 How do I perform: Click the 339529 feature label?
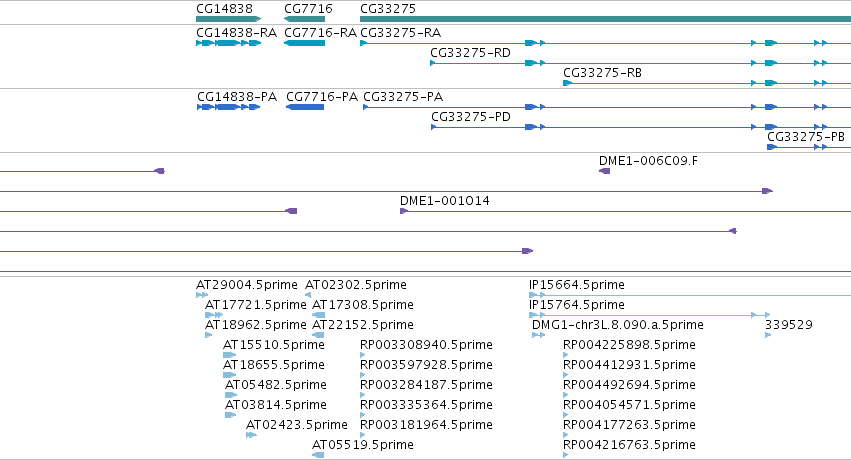[789, 325]
